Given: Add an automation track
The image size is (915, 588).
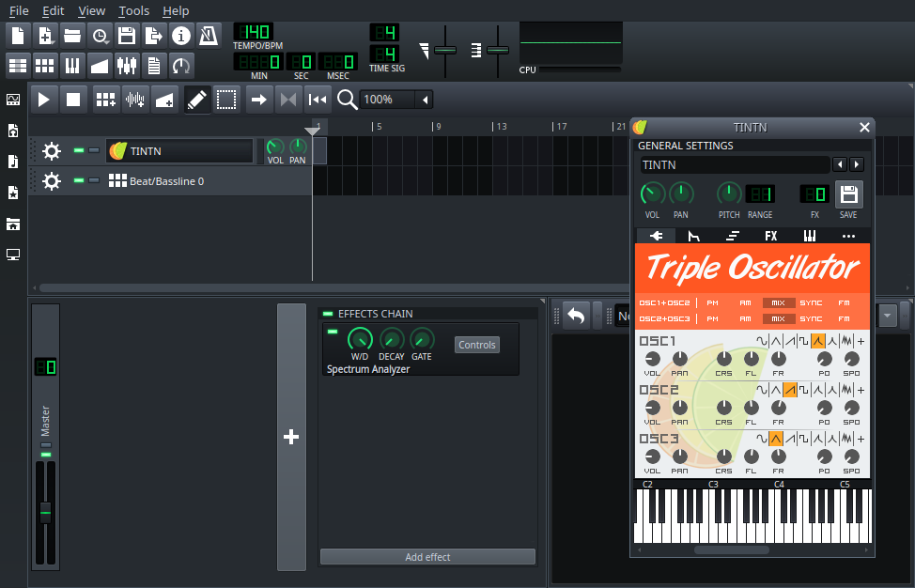Looking at the screenshot, I should click(164, 100).
